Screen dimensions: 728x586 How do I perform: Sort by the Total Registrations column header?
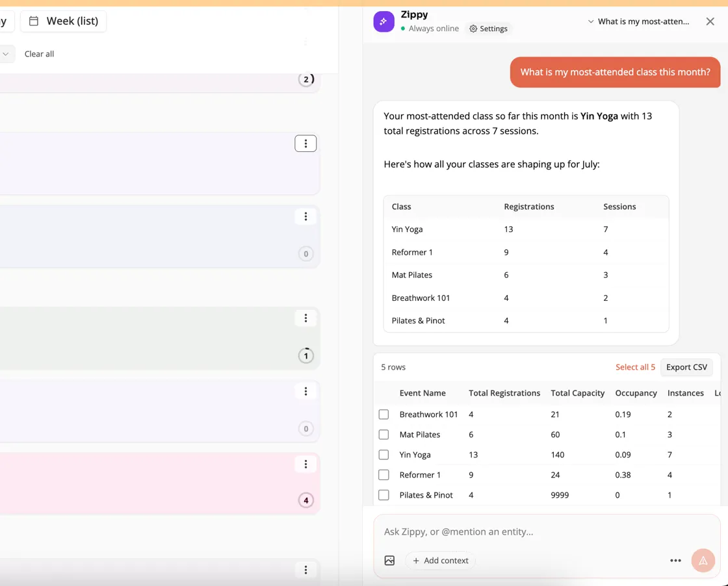[x=504, y=393]
